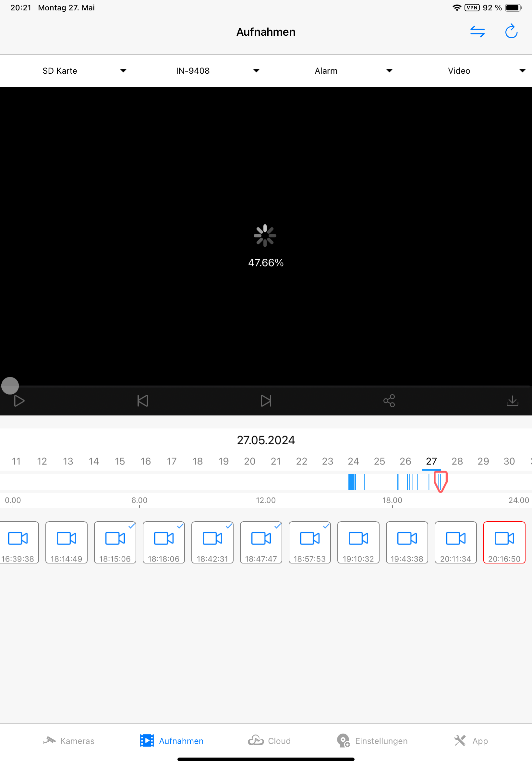Image resolution: width=532 pixels, height=766 pixels.
Task: Open the 20:16:50 recording thumbnail
Action: (x=504, y=543)
